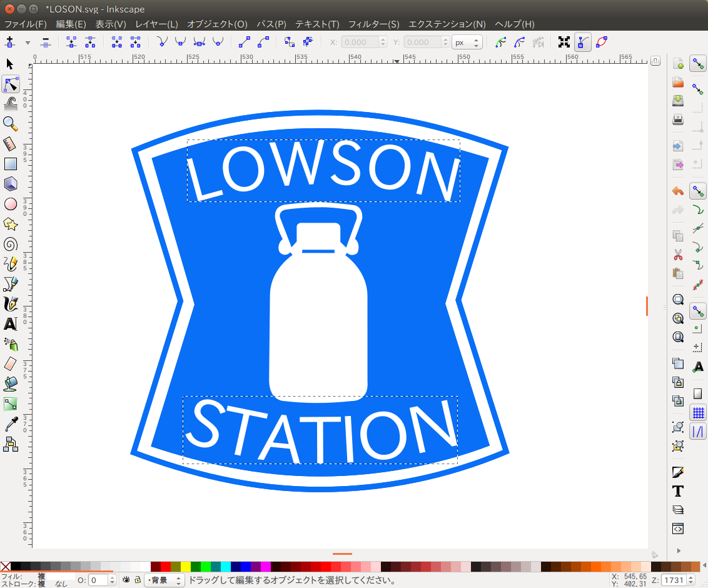The image size is (708, 588).
Task: Click the Duplicate selection icon
Action: (678, 363)
